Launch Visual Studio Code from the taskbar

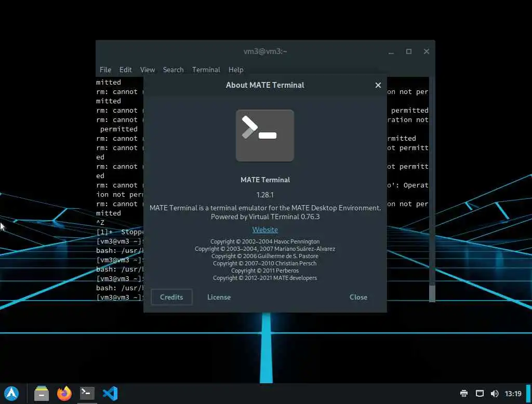coord(110,394)
